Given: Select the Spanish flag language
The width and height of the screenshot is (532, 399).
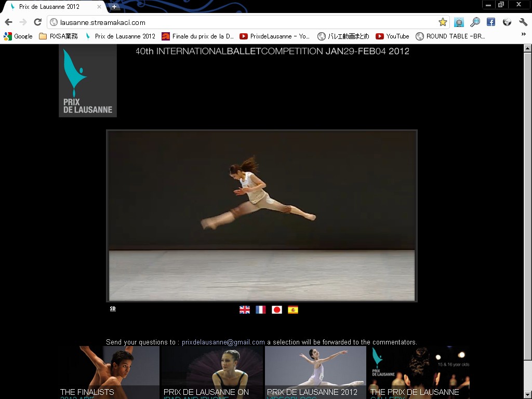Looking at the screenshot, I should click(293, 310).
